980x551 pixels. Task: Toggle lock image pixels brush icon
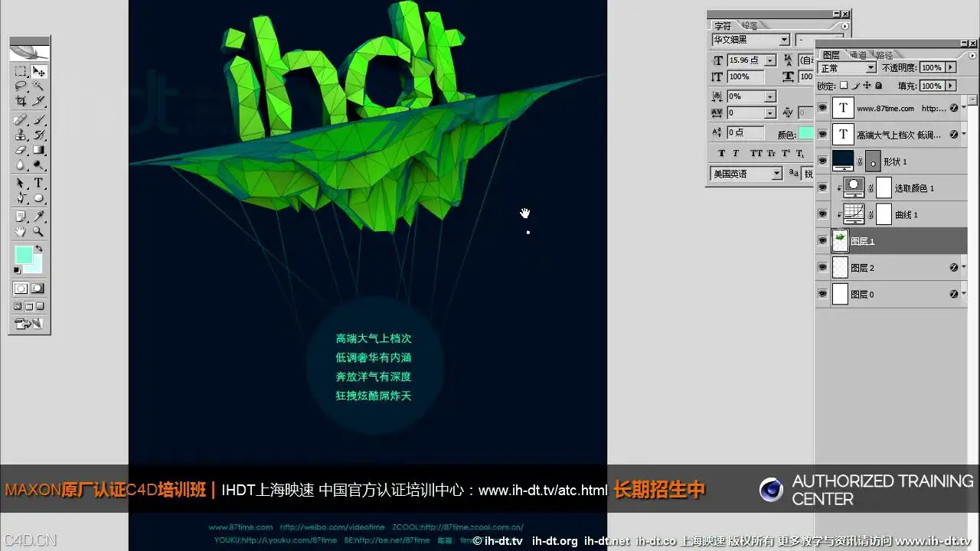point(856,86)
